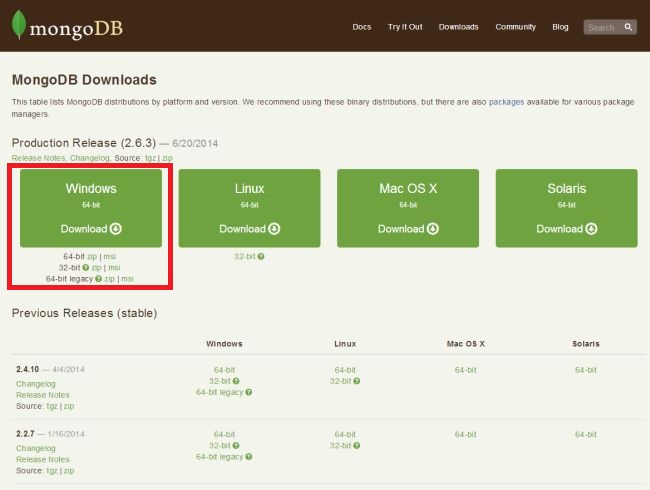Download Windows 32-bit msi
This screenshot has height=490, width=650.
point(114,268)
